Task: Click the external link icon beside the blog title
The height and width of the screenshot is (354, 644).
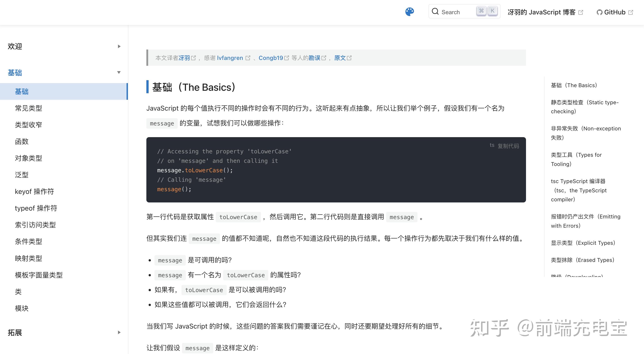Action: [581, 12]
